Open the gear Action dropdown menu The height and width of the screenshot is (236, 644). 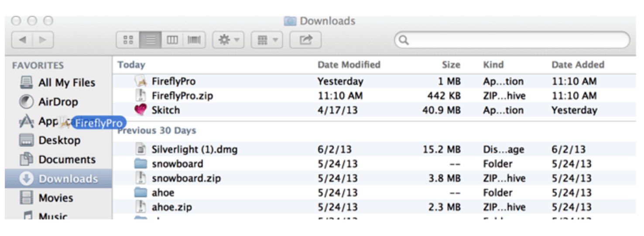coord(228,40)
